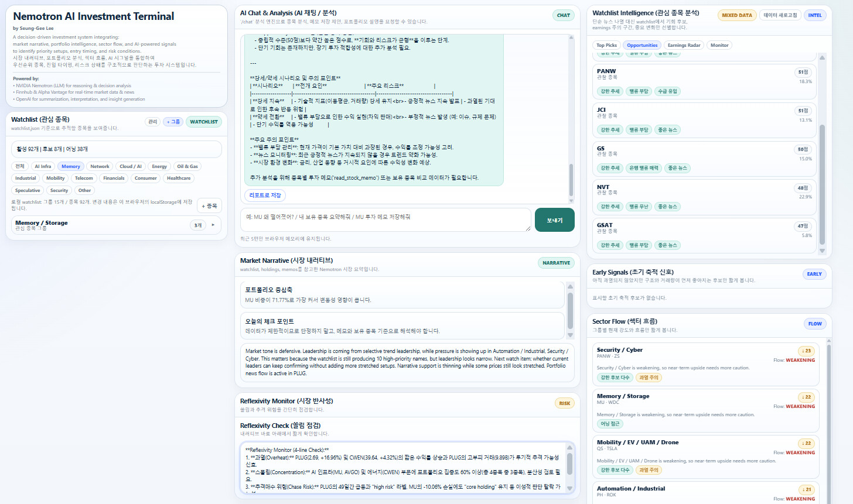853x504 pixels.
Task: Select the Energy filter chip
Action: click(x=159, y=166)
